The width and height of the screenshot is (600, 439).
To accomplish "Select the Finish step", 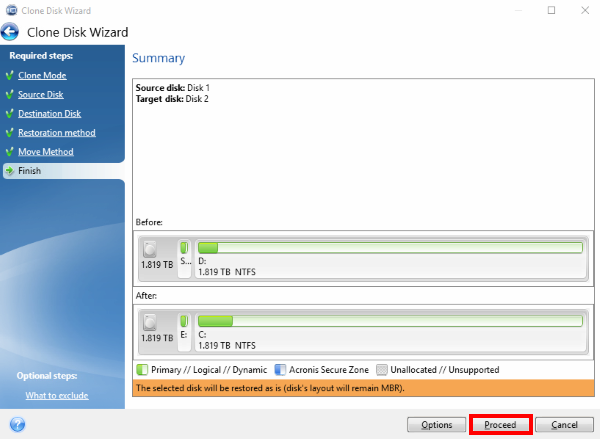I will (29, 171).
